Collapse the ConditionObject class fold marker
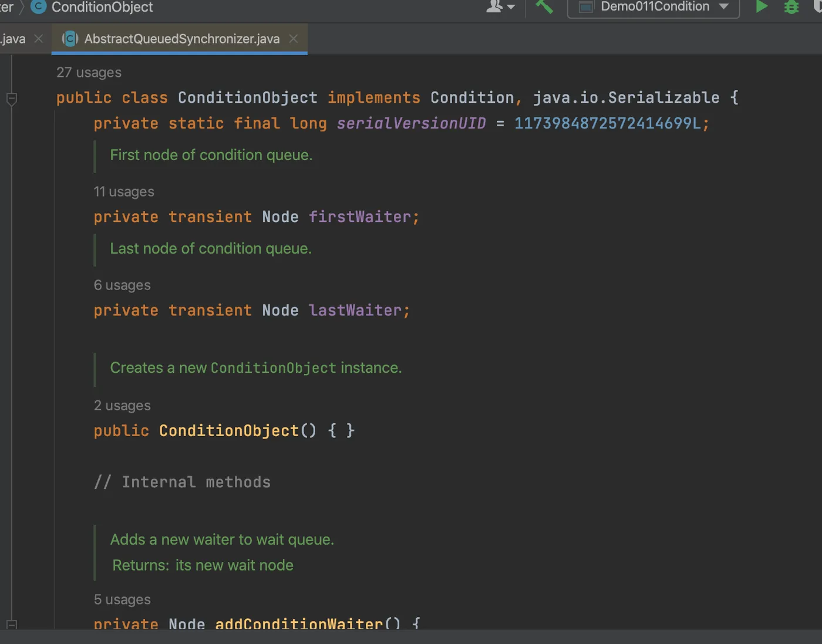Image resolution: width=822 pixels, height=644 pixels. click(11, 99)
